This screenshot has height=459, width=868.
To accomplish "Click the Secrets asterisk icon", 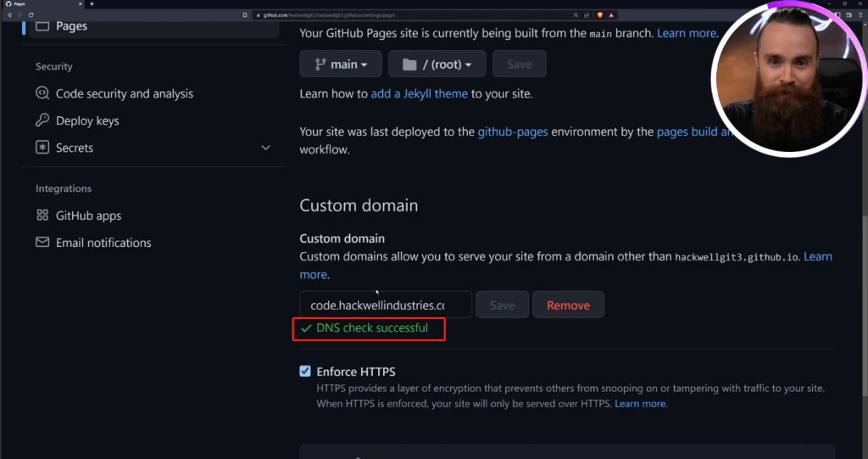I will [x=42, y=148].
